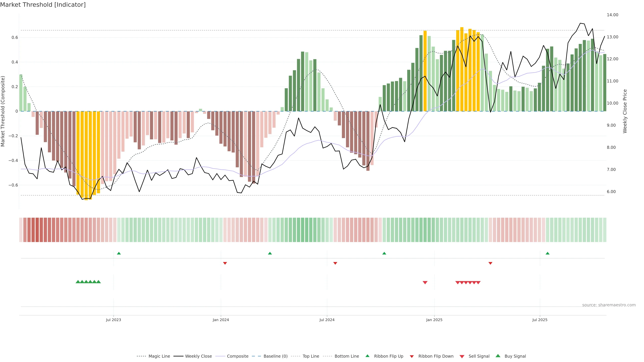
Task: Click the first buy signal triangle in 2023
Action: [78, 282]
